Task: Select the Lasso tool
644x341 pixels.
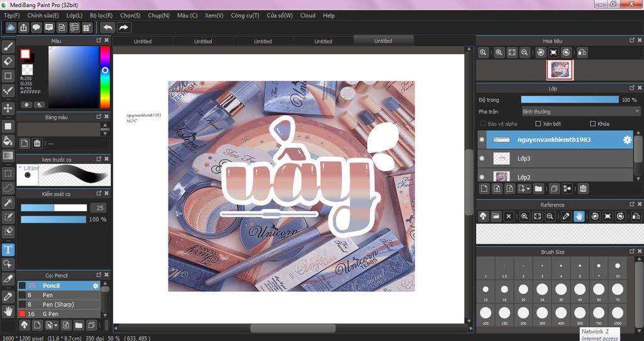Action: pos(8,188)
